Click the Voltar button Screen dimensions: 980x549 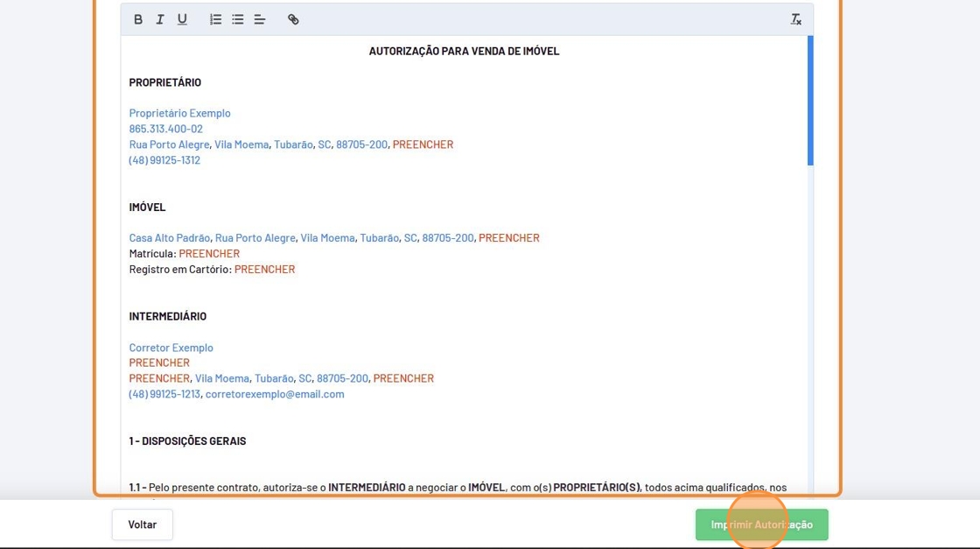pos(142,524)
